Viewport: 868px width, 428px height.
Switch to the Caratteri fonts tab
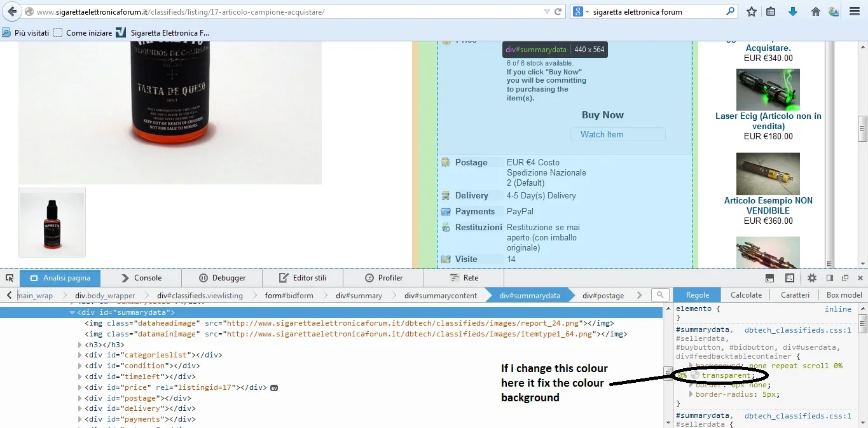[x=795, y=295]
